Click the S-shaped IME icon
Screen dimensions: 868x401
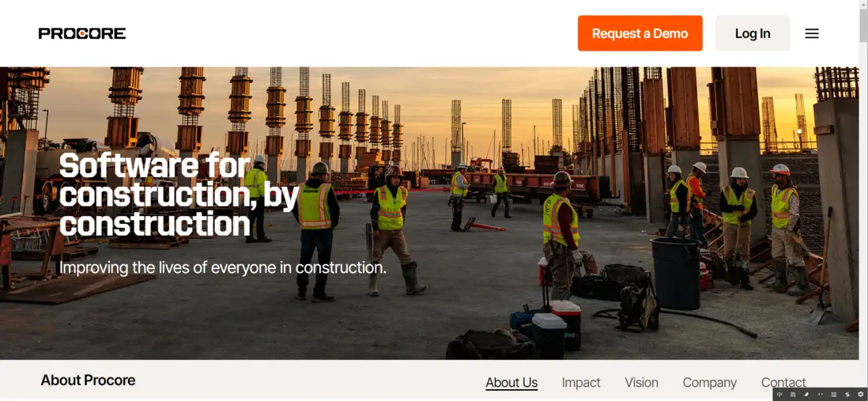point(847,395)
